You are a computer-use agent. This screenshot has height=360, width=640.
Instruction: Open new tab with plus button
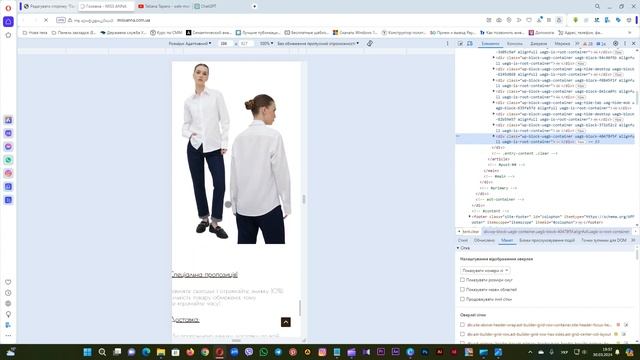(x=254, y=7)
